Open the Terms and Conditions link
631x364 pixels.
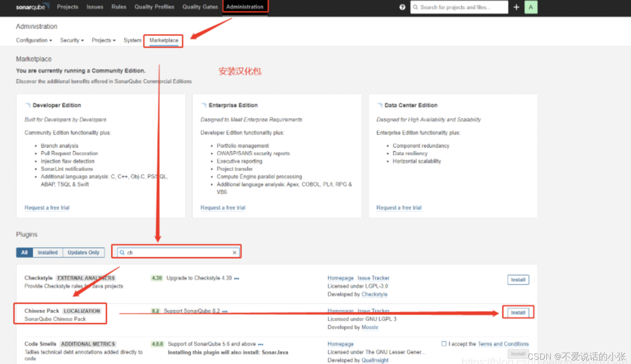point(503,344)
